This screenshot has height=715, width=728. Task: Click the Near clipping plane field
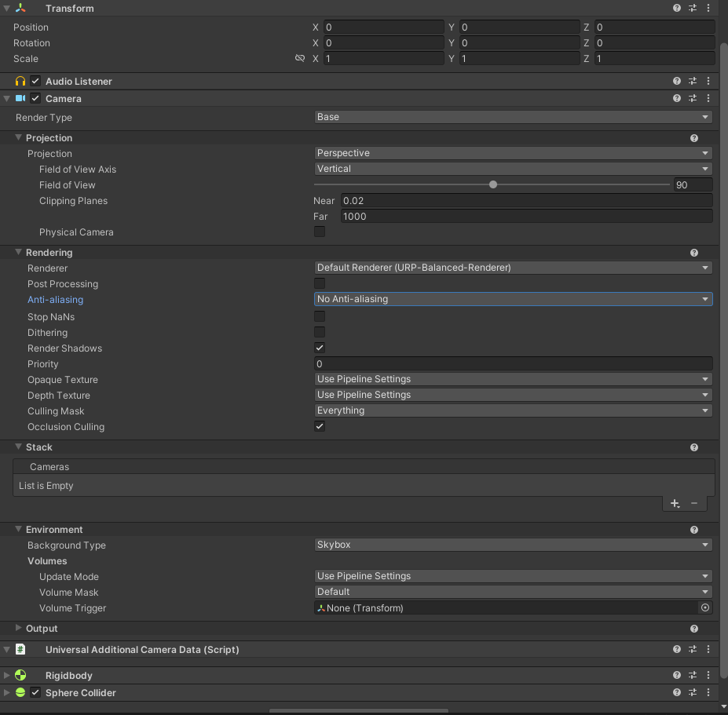click(x=526, y=200)
